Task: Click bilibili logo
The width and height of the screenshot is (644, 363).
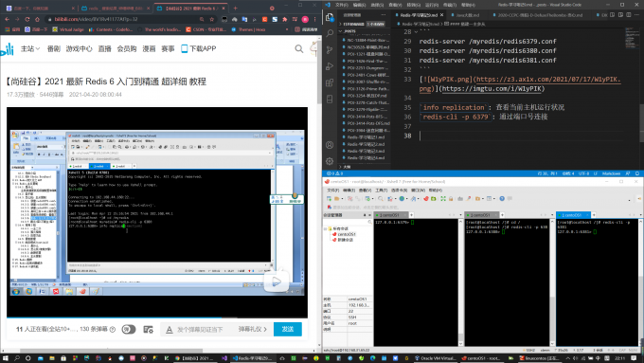Action: (7, 49)
